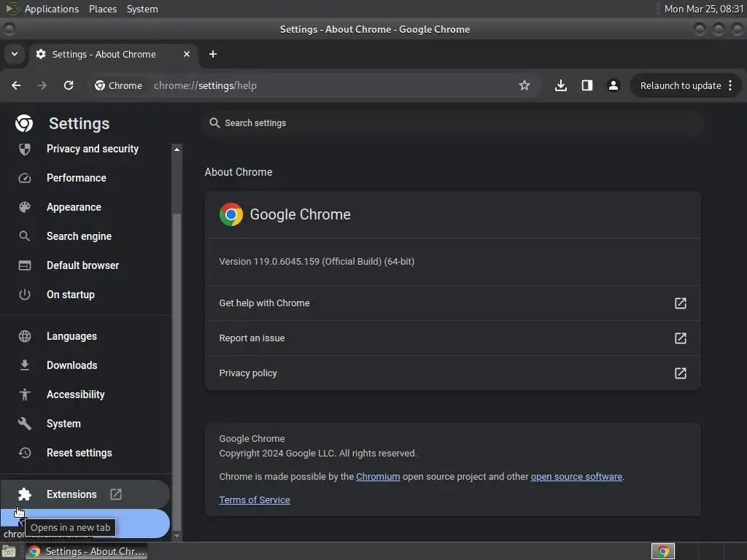Click the external link icon beside Extensions
747x560 pixels.
click(x=116, y=494)
